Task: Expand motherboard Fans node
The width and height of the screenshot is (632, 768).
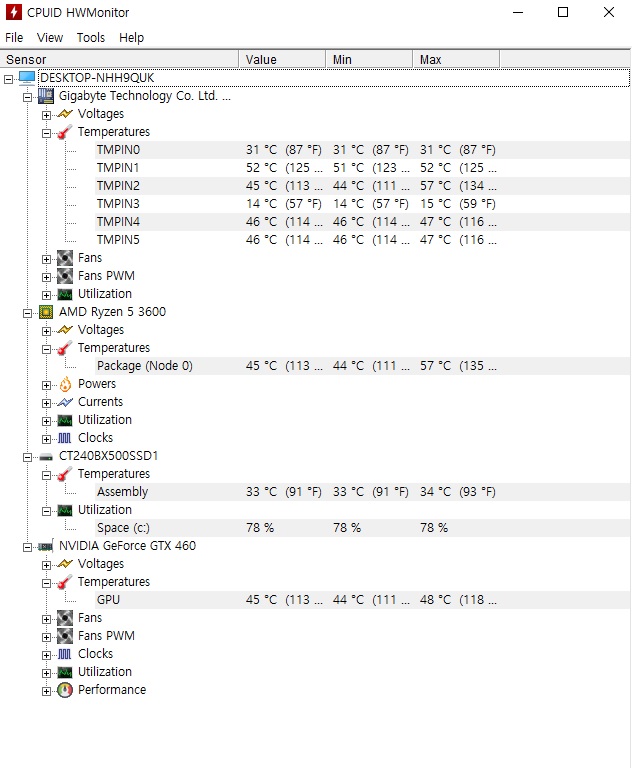Action: pos(46,259)
